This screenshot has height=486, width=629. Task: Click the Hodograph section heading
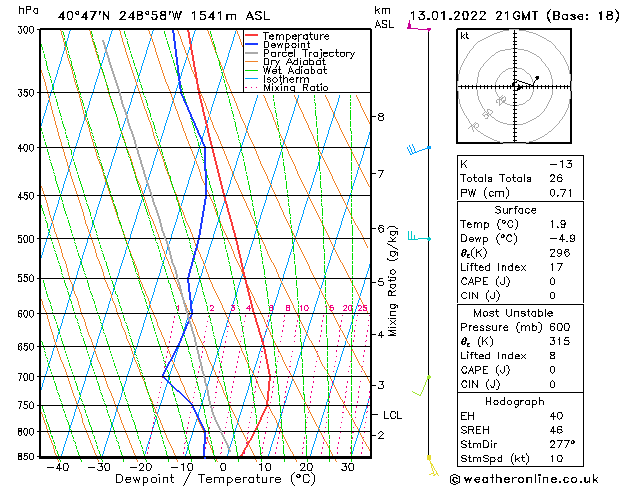click(515, 401)
